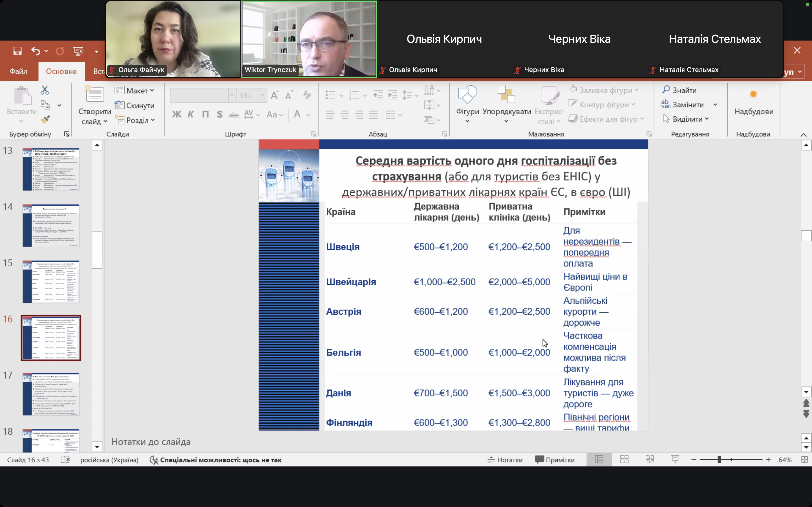Click the Save icon in quick access toolbar
Image resolution: width=812 pixels, height=507 pixels.
(x=17, y=51)
